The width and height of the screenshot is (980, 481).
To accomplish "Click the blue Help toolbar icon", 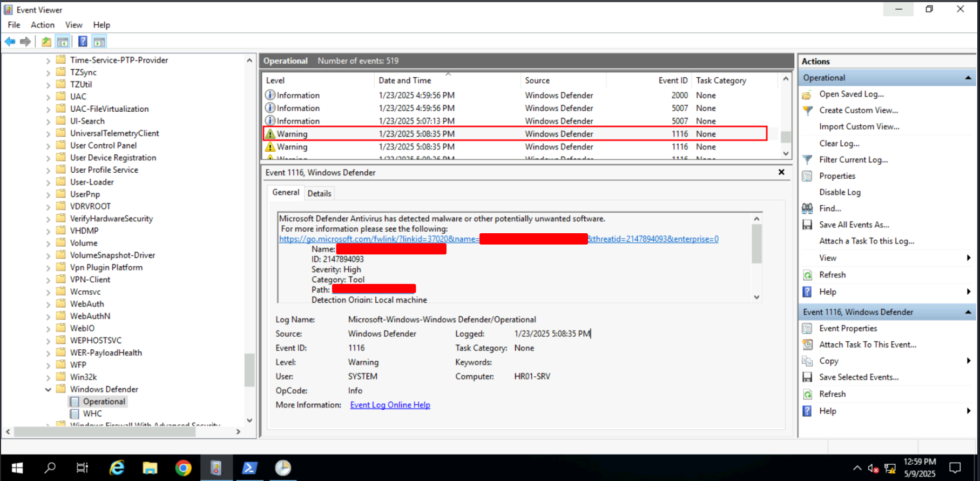I will point(83,42).
